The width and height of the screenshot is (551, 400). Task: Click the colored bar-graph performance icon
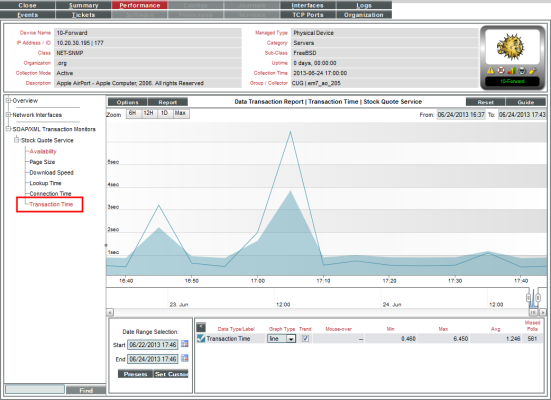tap(511, 71)
